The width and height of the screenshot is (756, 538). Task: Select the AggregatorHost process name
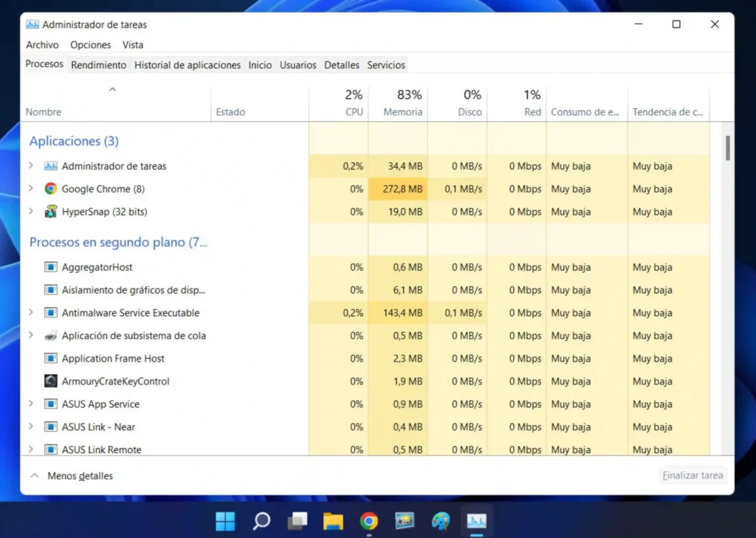(97, 267)
